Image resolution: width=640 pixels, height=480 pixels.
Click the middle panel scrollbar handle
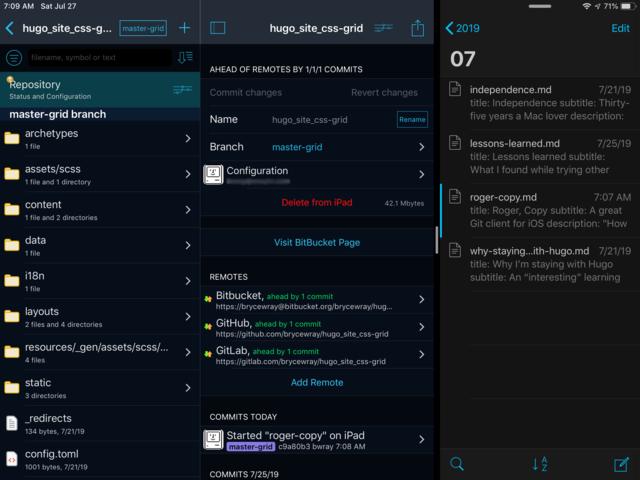437,240
